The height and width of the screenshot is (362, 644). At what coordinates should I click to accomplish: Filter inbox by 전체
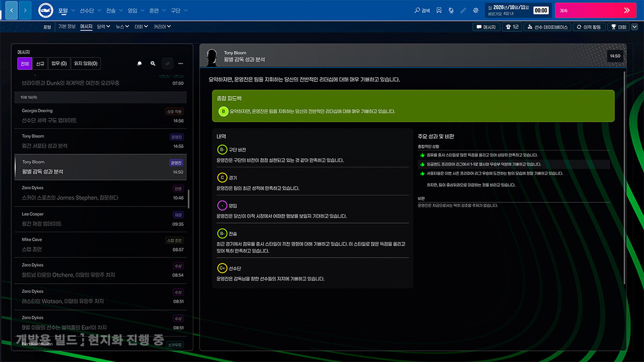pos(25,63)
